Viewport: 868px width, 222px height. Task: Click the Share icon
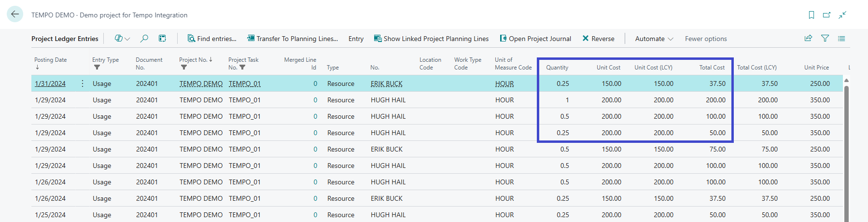tap(808, 39)
